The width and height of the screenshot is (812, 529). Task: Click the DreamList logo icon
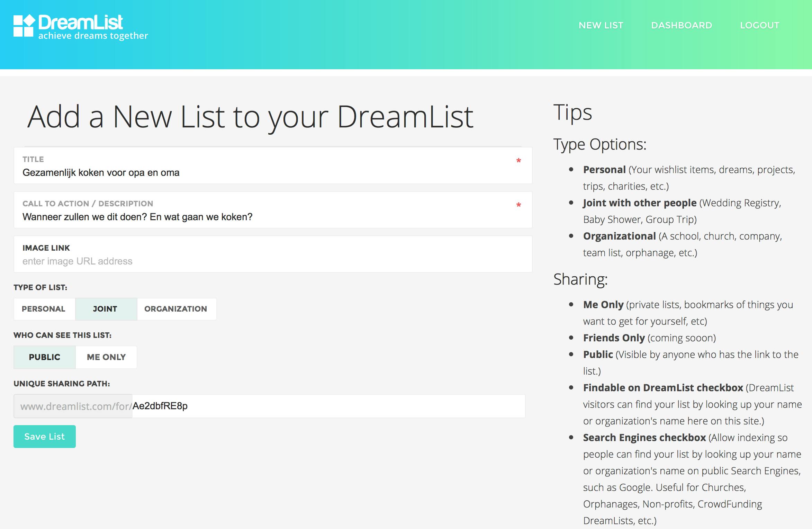[24, 26]
